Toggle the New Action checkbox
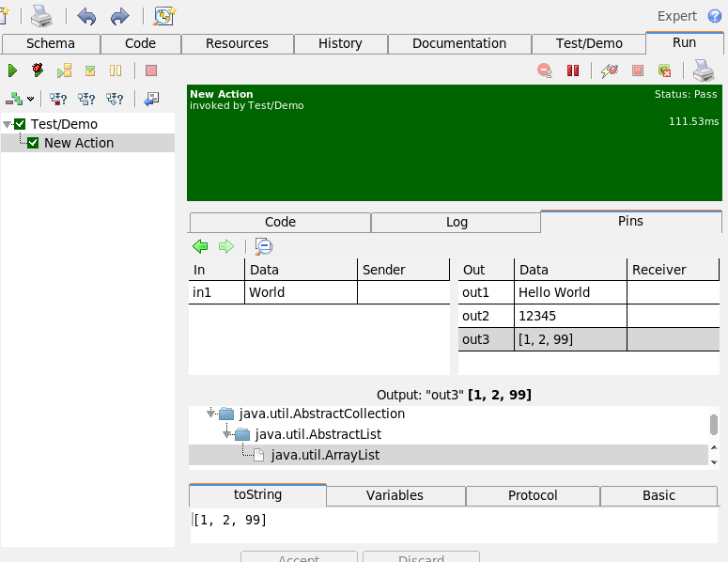 (33, 143)
